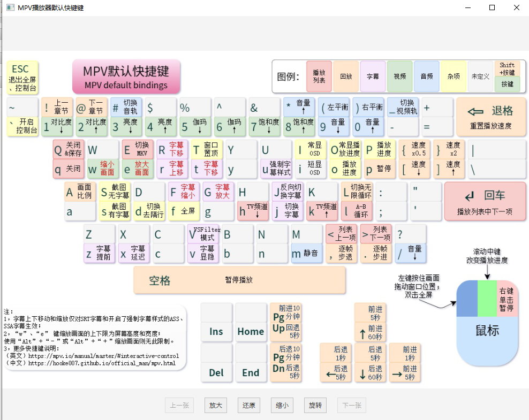Screen dimensions: 529x420
Task: Click the ESC 退出全屏 key
Action: point(22,78)
